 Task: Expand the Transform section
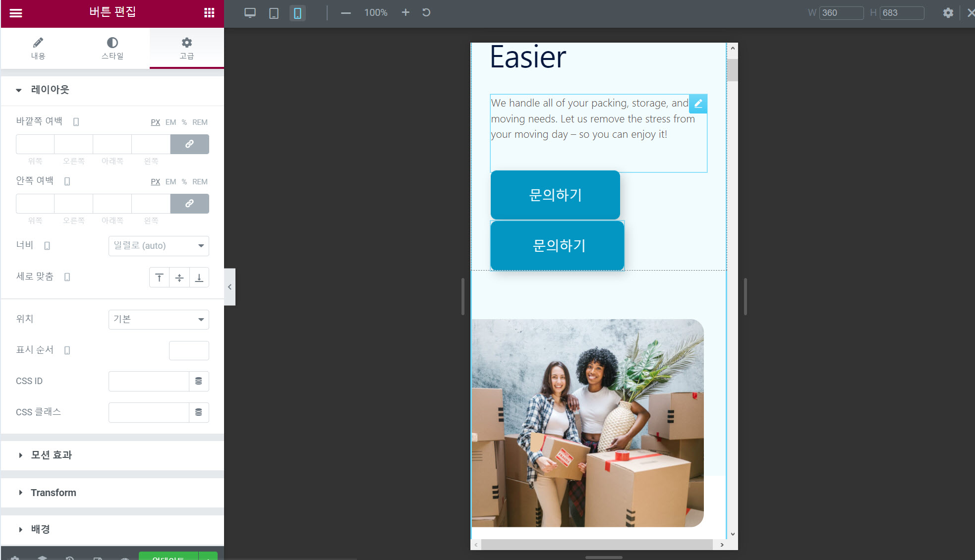click(x=54, y=493)
